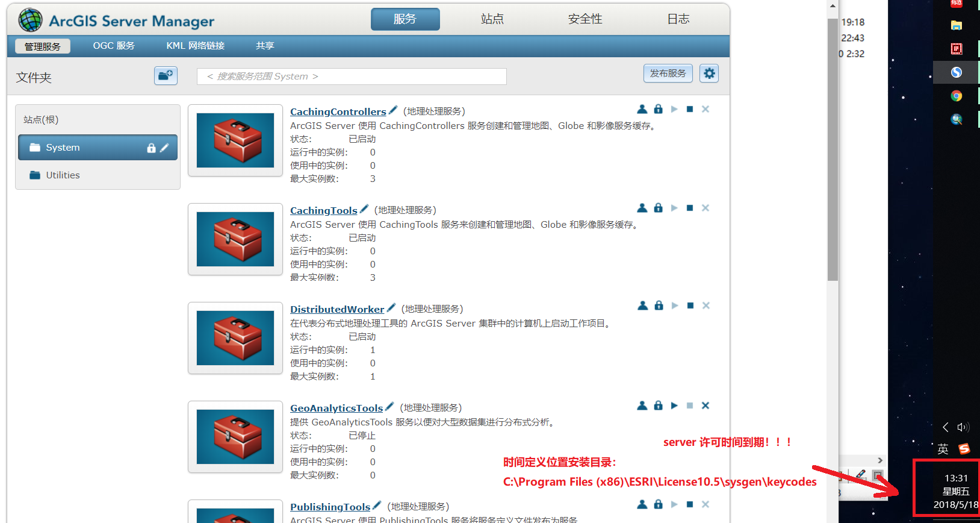Stop the DistributedWorker service
This screenshot has height=523, width=980.
(x=690, y=305)
